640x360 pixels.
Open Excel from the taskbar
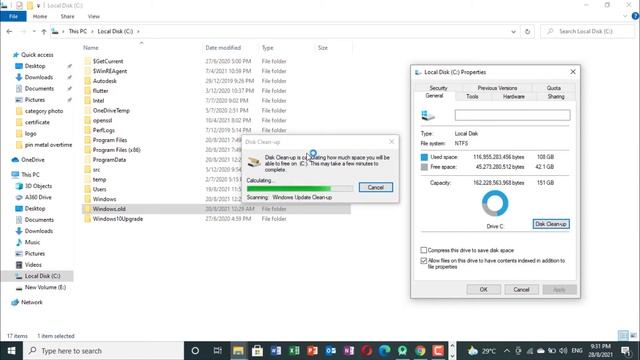click(294, 351)
